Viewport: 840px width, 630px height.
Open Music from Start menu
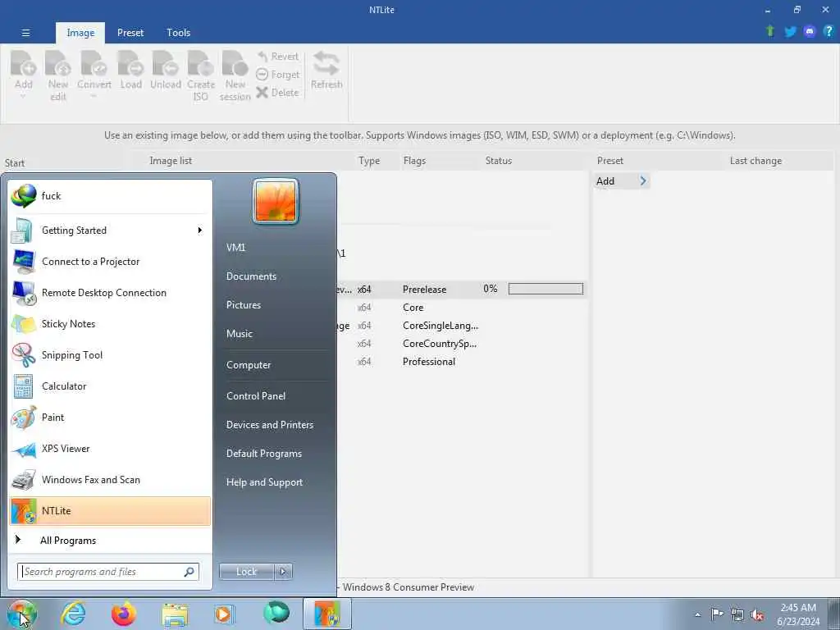tap(239, 334)
